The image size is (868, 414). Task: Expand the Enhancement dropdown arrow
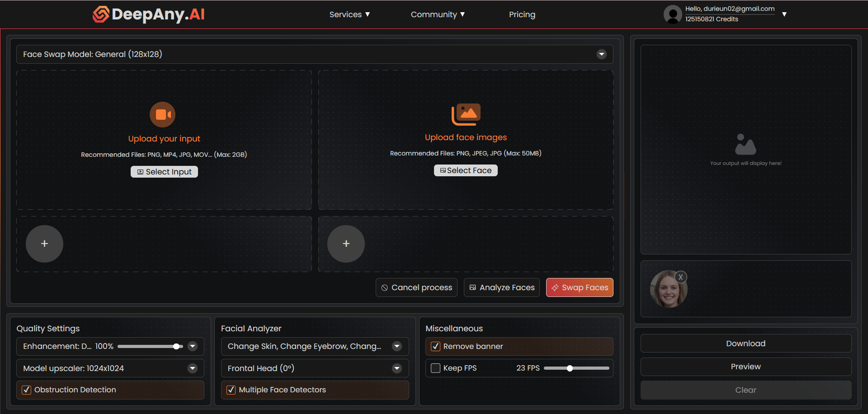tap(193, 346)
